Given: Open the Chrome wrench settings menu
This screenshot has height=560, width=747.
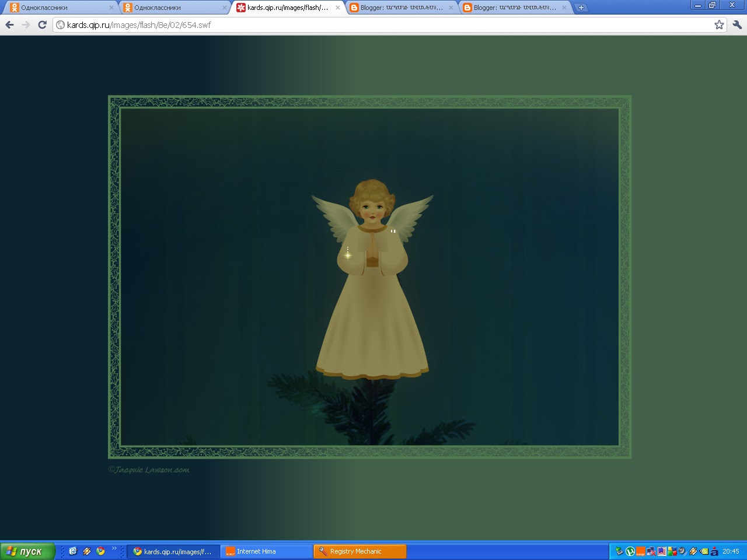Looking at the screenshot, I should pos(737,24).
